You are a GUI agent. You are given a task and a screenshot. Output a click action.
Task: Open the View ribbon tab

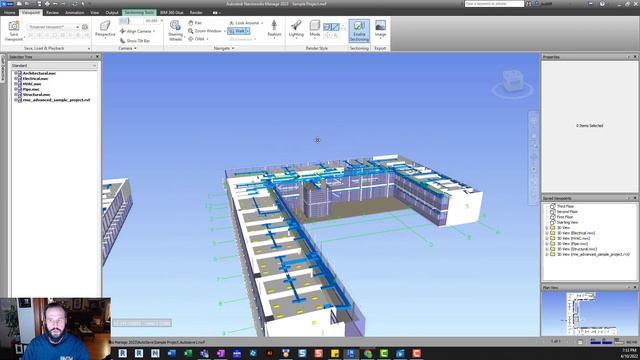[x=95, y=13]
